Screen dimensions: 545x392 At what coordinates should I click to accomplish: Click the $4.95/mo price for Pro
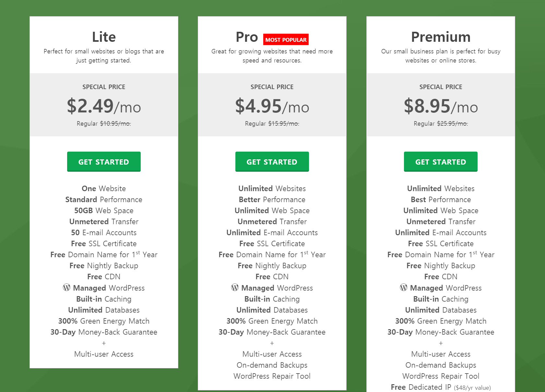coord(272,107)
